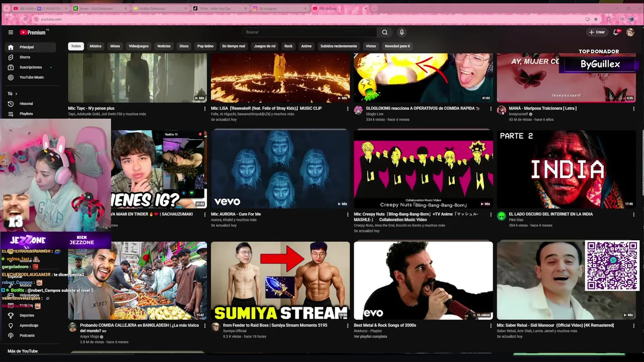Open options for Best Metal & Rock playlist
This screenshot has height=362, width=644.
[491, 326]
